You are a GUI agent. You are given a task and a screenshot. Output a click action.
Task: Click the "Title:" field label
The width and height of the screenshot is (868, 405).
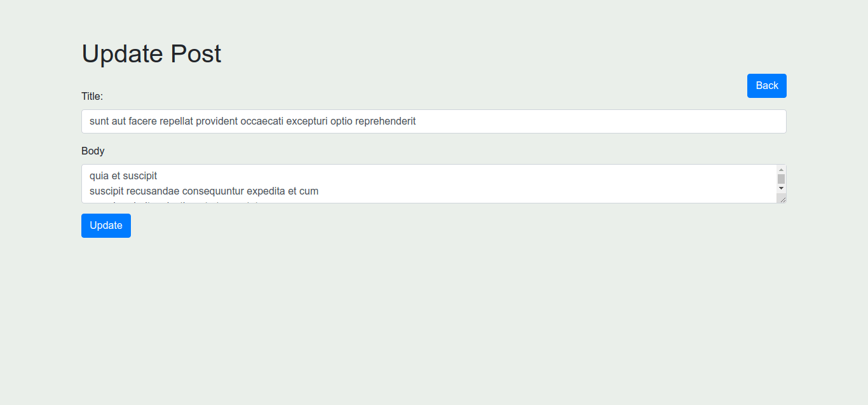92,96
